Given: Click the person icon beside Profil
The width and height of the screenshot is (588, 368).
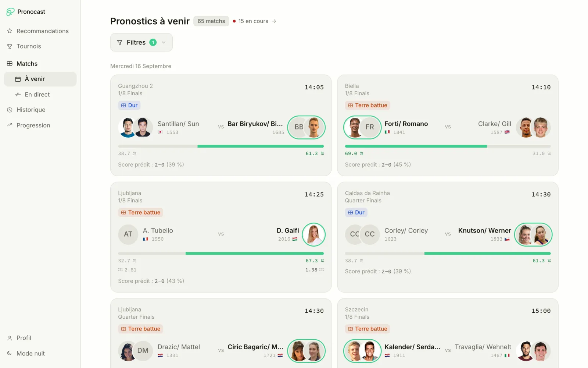Looking at the screenshot, I should pyautogui.click(x=10, y=338).
